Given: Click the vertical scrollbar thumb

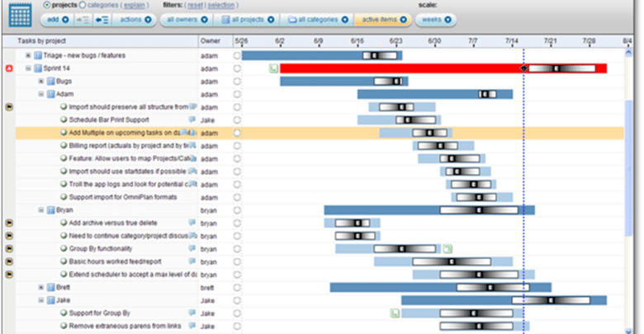Looking at the screenshot, I should (628, 168).
